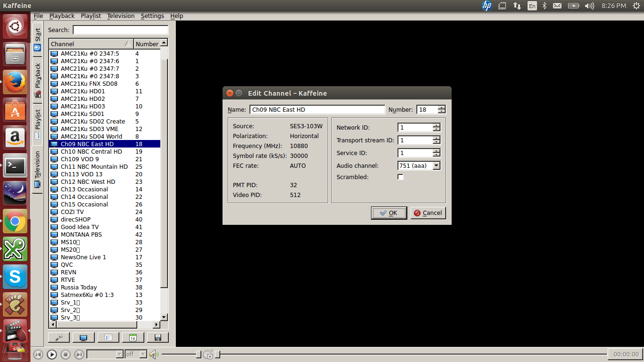The height and width of the screenshot is (362, 644).
Task: Open the mail envelope indicator
Action: coord(557,6)
